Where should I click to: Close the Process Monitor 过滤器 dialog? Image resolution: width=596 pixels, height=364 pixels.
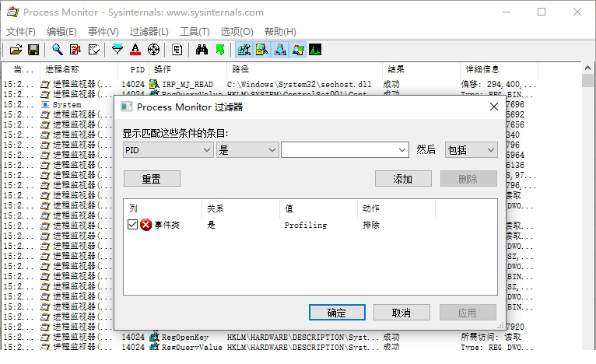click(x=494, y=107)
